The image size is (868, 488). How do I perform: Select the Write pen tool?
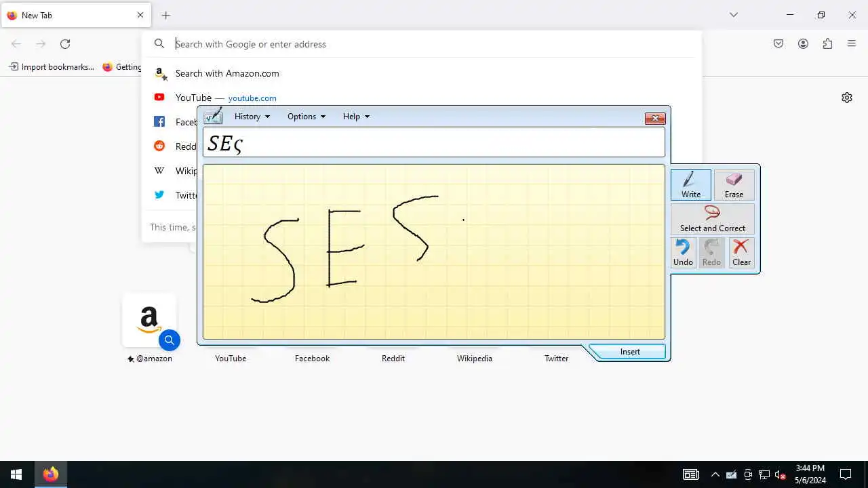click(691, 184)
